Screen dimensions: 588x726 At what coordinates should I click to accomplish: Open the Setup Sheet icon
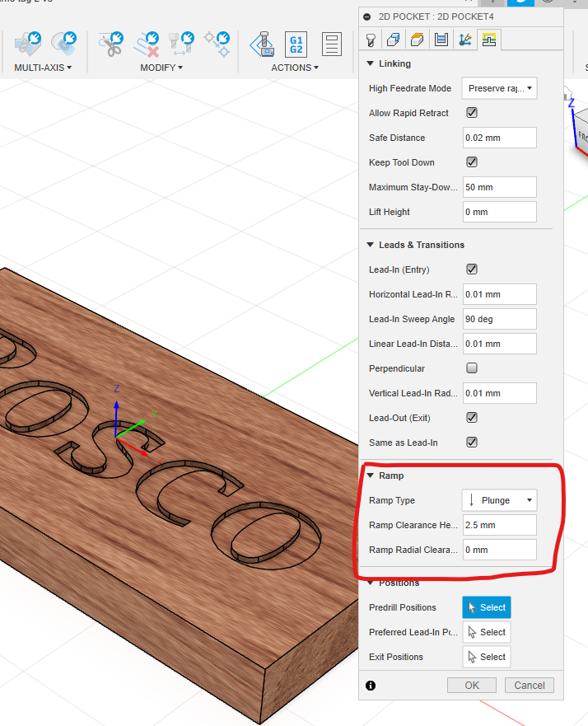(332, 44)
